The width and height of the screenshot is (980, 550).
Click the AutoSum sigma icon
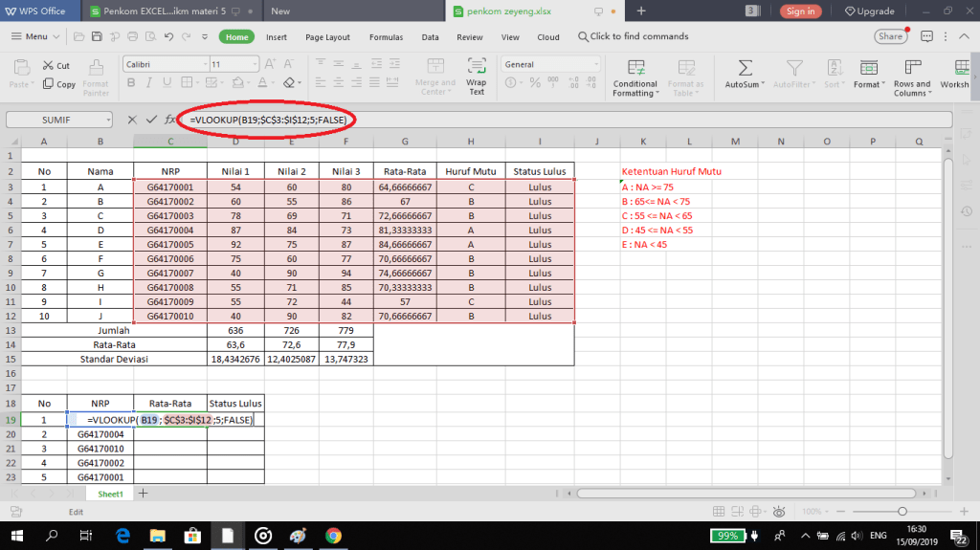(x=744, y=69)
